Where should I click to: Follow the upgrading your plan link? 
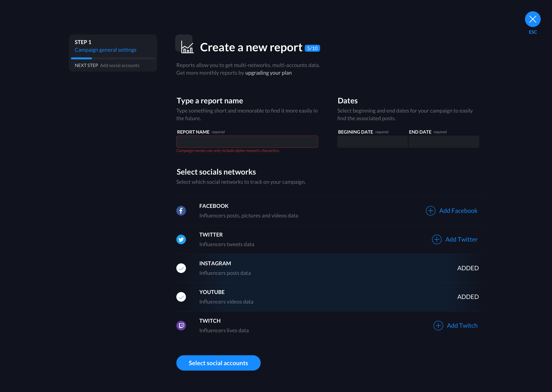click(x=268, y=73)
